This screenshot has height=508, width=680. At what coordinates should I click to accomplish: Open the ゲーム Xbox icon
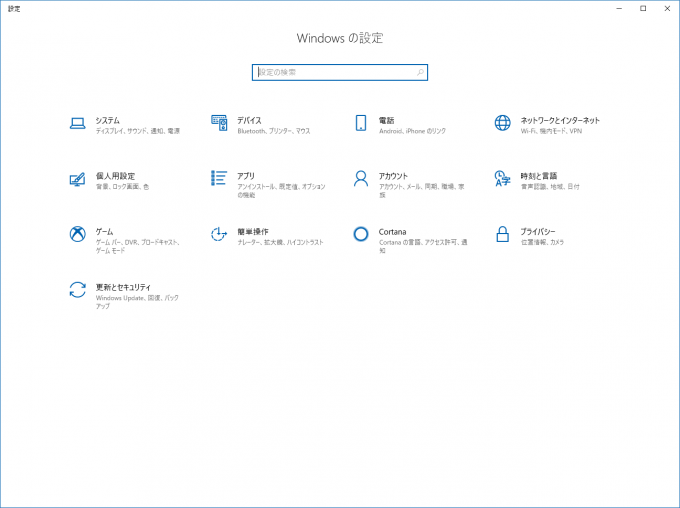78,234
